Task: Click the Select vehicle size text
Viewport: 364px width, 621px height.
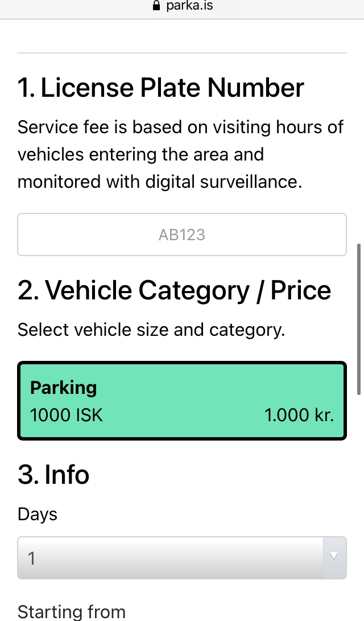Action: [x=151, y=330]
